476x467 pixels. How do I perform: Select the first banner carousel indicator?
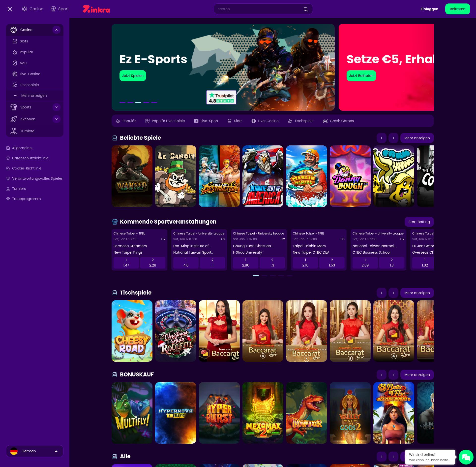(x=122, y=102)
